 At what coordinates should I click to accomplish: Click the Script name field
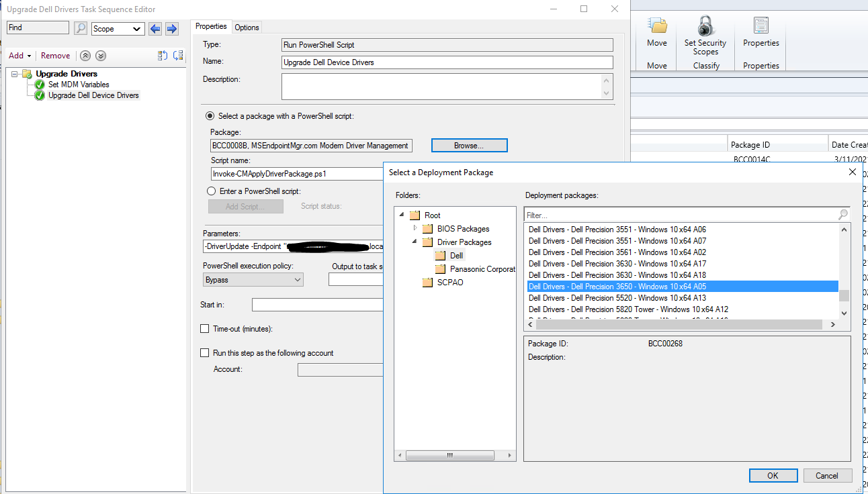(296, 174)
